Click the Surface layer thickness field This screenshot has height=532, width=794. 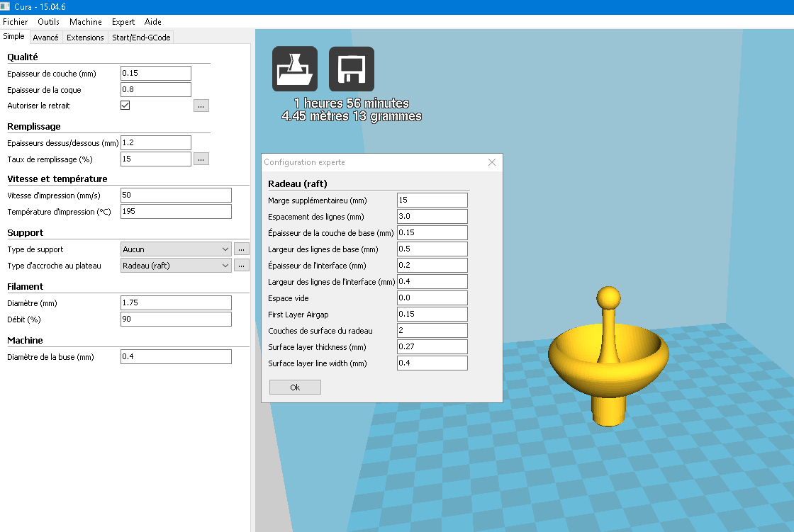point(432,346)
